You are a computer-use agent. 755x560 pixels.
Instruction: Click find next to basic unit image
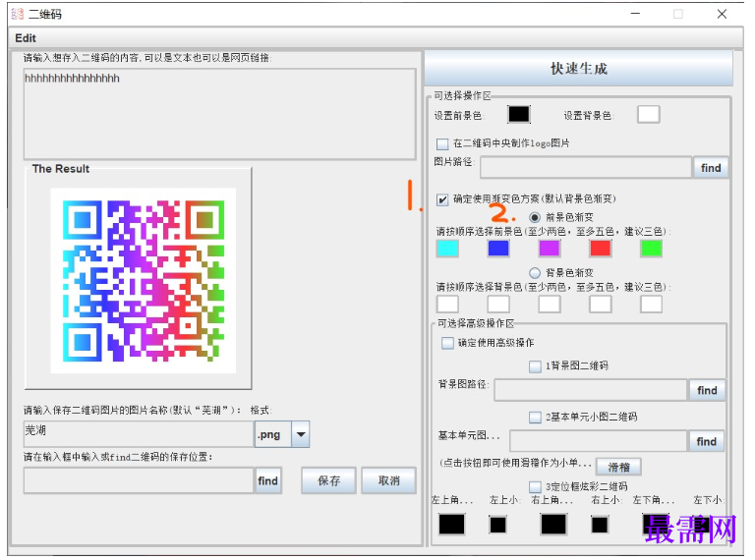[707, 441]
